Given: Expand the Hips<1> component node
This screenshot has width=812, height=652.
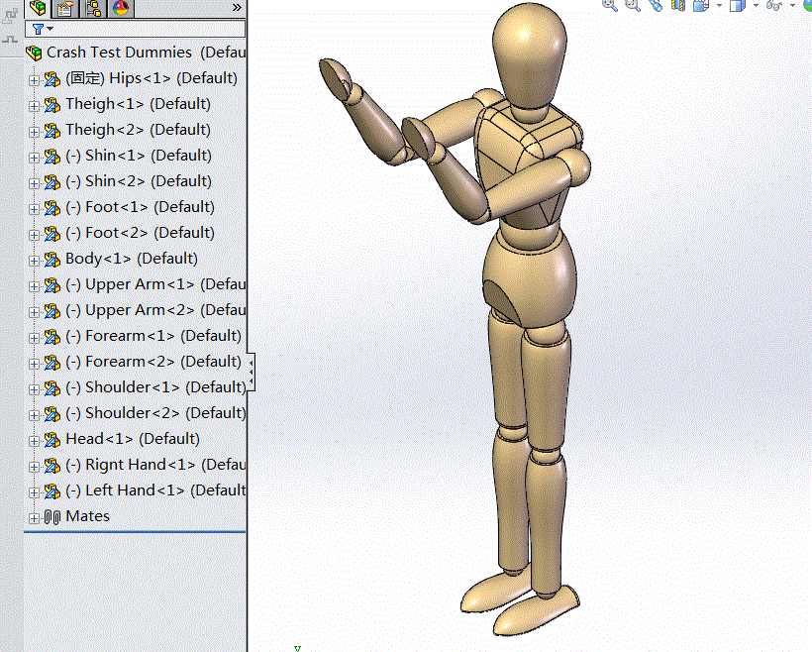Looking at the screenshot, I should coord(34,80).
